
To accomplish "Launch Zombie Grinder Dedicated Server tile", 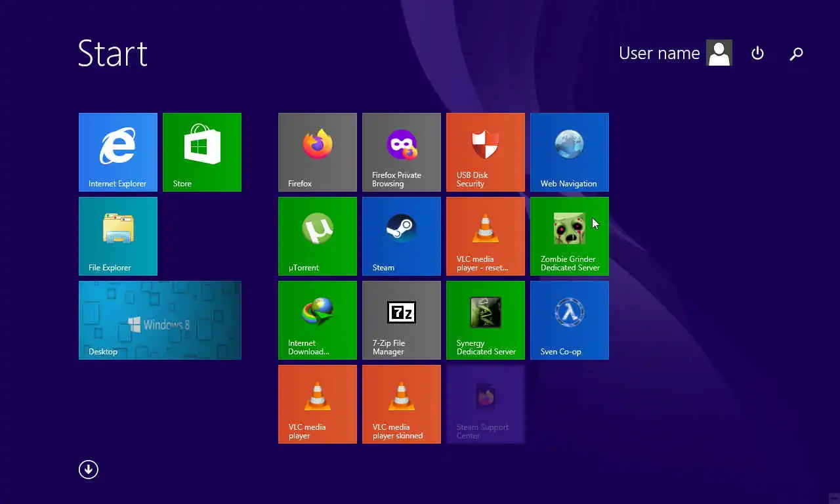I will 570,236.
